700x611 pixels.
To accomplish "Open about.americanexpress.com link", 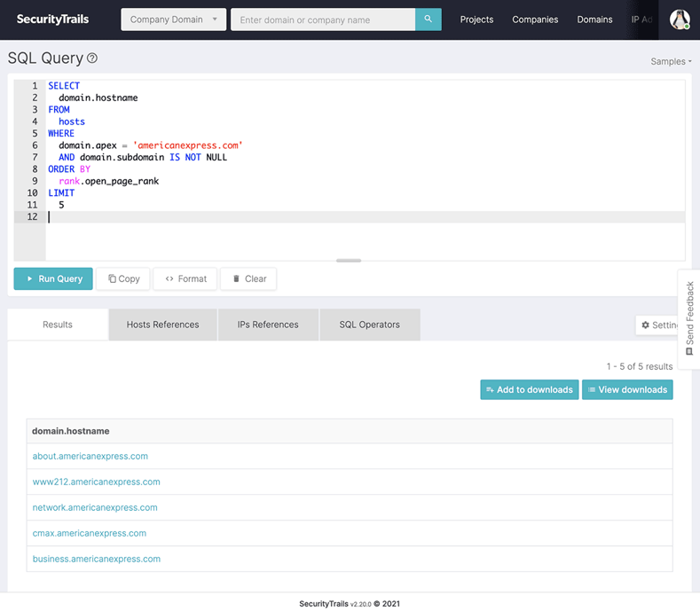I will 90,456.
